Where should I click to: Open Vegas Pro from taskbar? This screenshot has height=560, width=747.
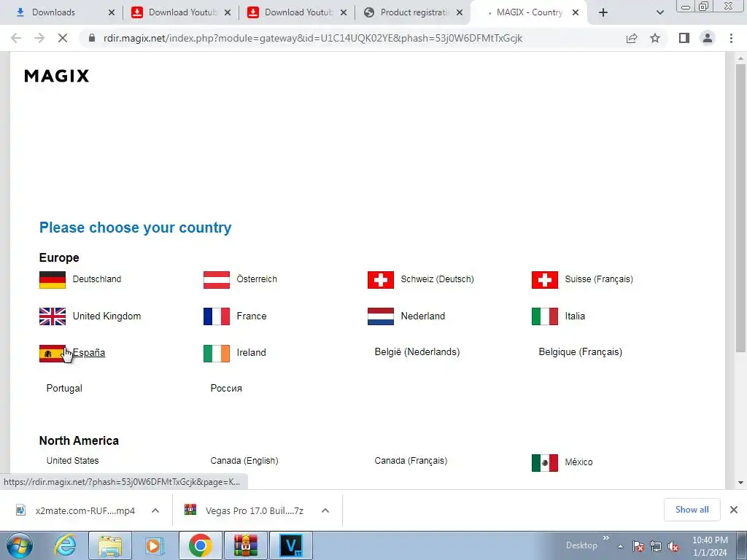291,545
